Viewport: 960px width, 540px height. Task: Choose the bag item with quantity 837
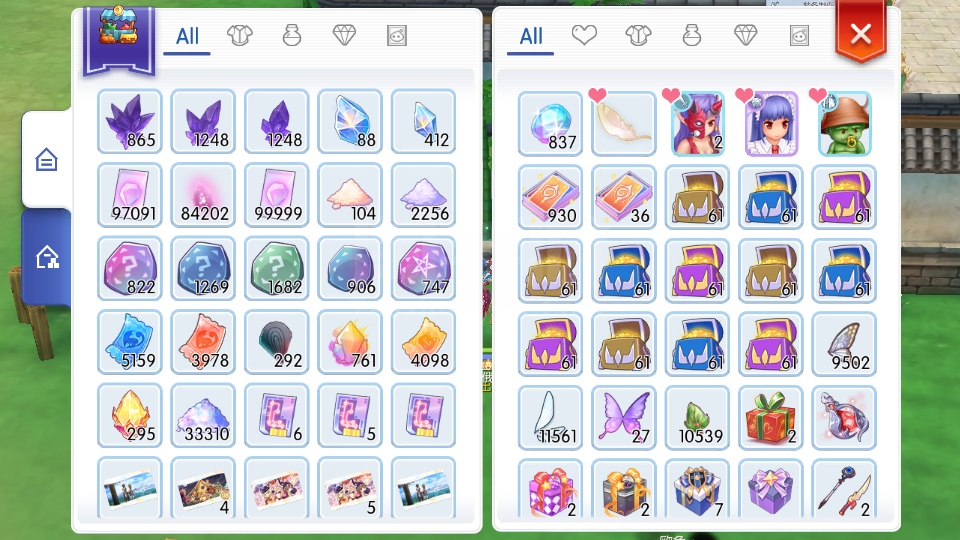click(x=550, y=124)
